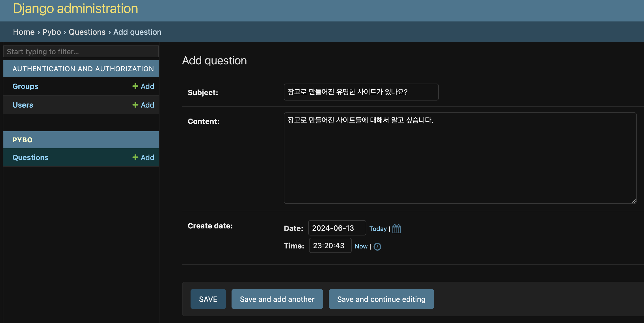This screenshot has height=323, width=644.
Task: Click the sidebar filter search field
Action: [x=81, y=52]
